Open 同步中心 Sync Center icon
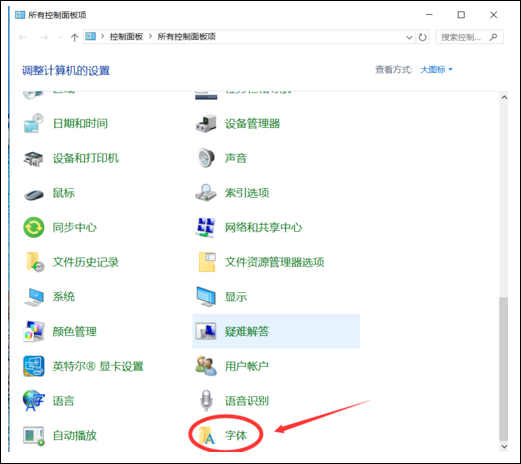The width and height of the screenshot is (521, 464). tap(34, 228)
